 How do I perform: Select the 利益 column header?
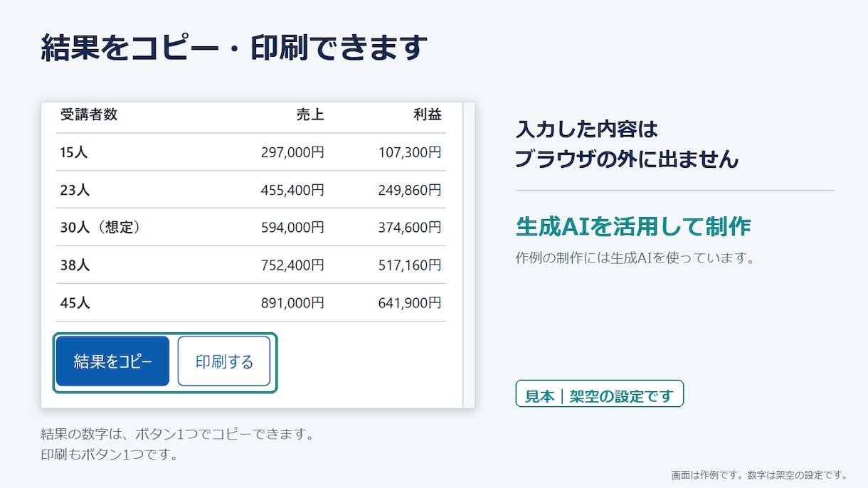[428, 115]
